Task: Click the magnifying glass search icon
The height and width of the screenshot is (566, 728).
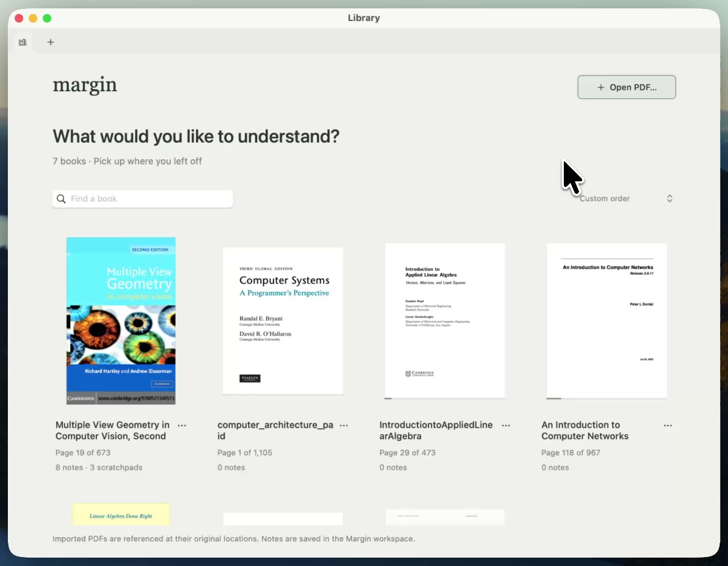Action: (61, 199)
